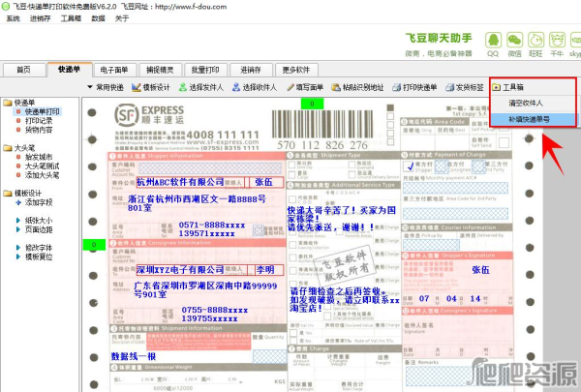Collapse the 快递单 tree folder
The width and height of the screenshot is (581, 392).
(8, 103)
